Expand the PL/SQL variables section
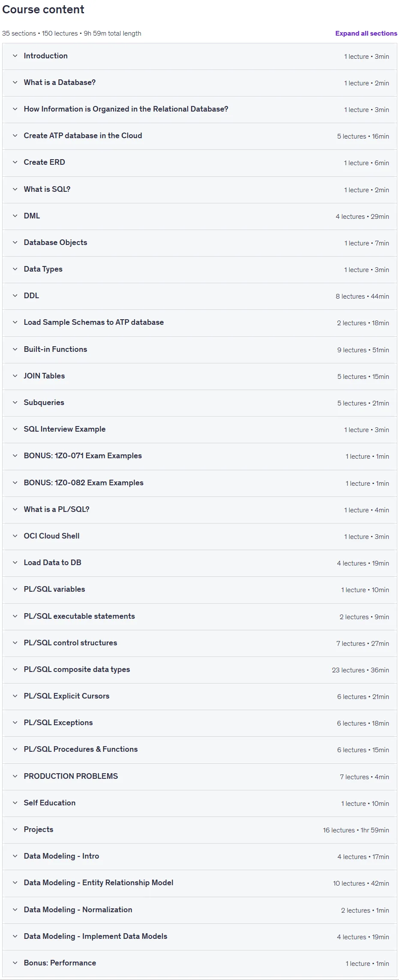The height and width of the screenshot is (980, 399). pos(200,590)
